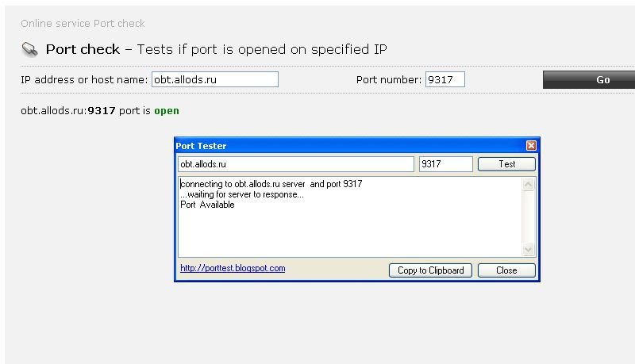Click the Port check plug icon
This screenshot has width=635, height=364.
point(29,49)
